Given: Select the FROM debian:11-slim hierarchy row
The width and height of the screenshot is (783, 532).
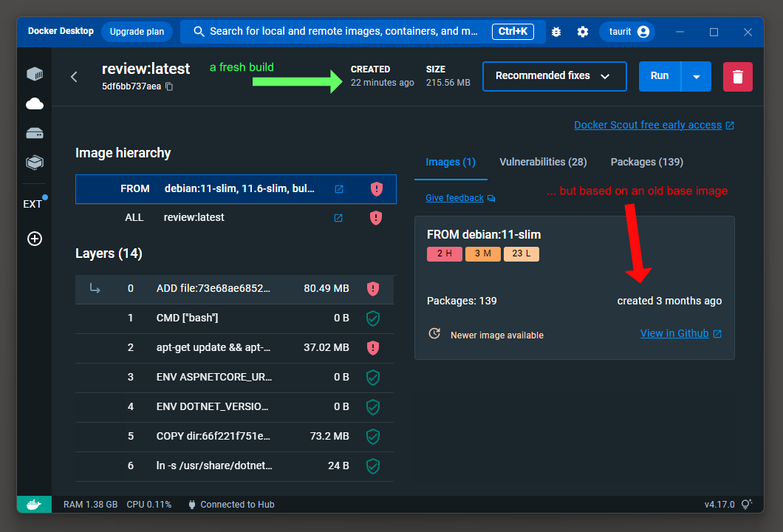Looking at the screenshot, I should pos(236,189).
